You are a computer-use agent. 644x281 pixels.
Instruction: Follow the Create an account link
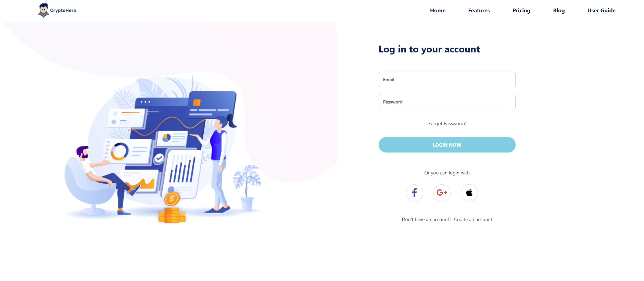click(x=473, y=220)
